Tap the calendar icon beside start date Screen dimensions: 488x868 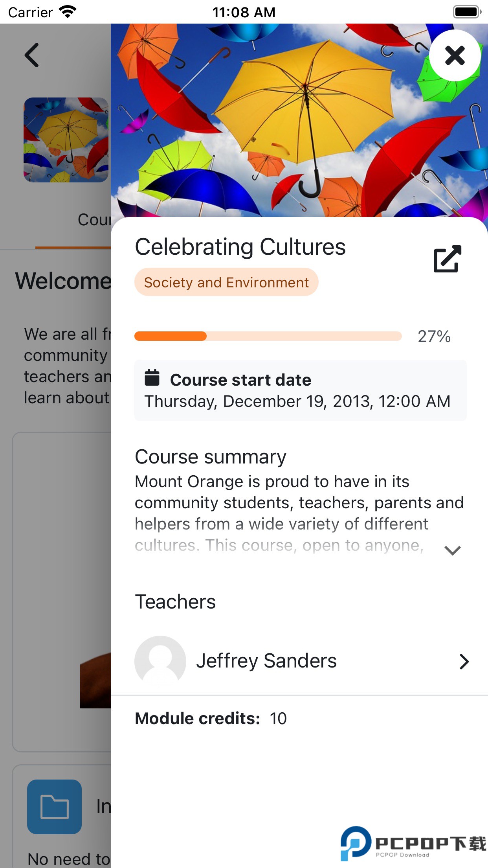point(152,378)
